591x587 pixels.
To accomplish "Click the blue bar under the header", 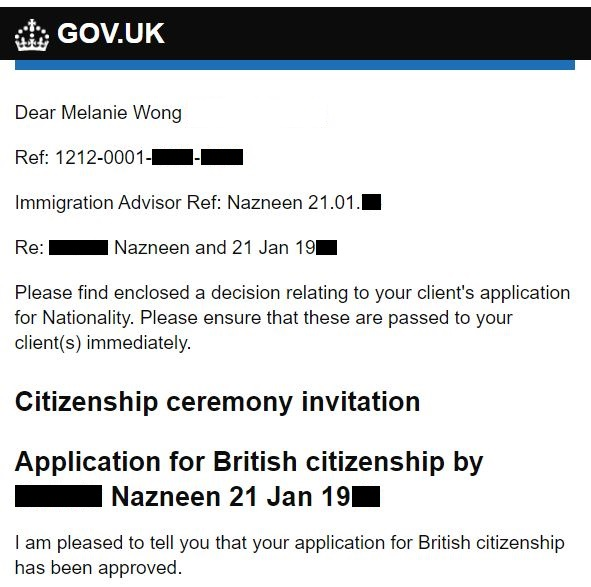I will 295,64.
